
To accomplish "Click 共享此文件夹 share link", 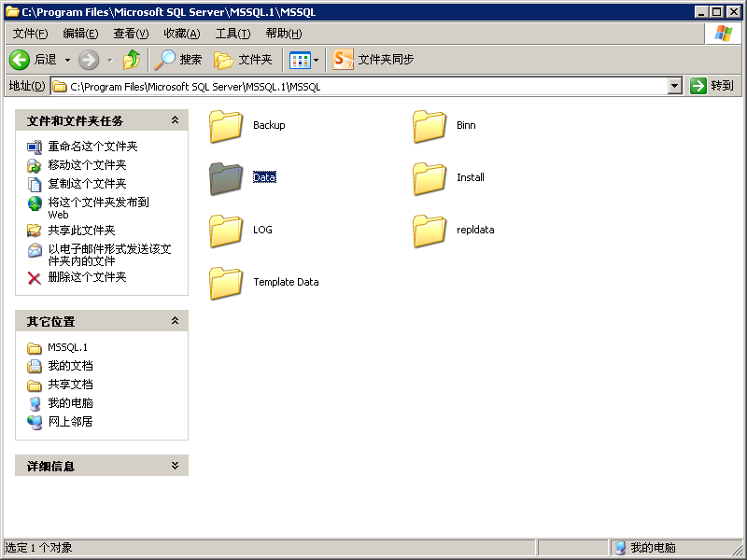I will point(81,230).
